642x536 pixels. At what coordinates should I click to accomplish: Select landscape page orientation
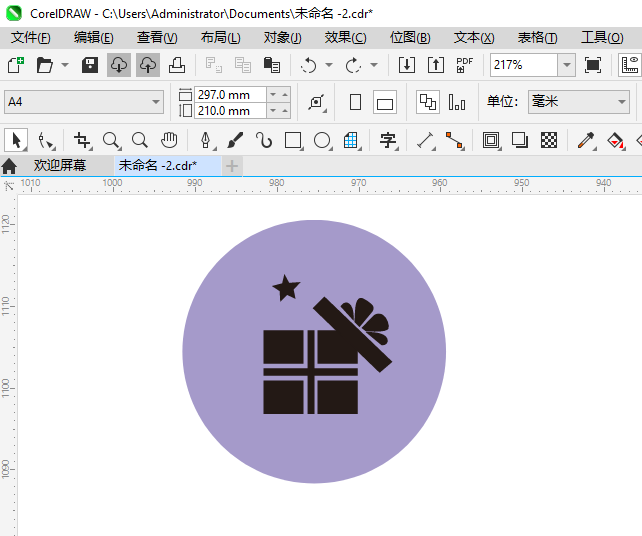(385, 102)
